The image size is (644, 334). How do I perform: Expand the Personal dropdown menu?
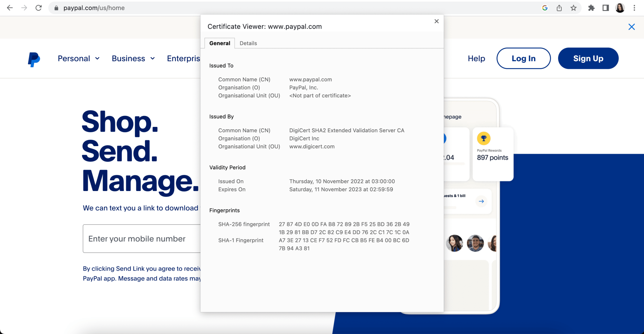(79, 58)
